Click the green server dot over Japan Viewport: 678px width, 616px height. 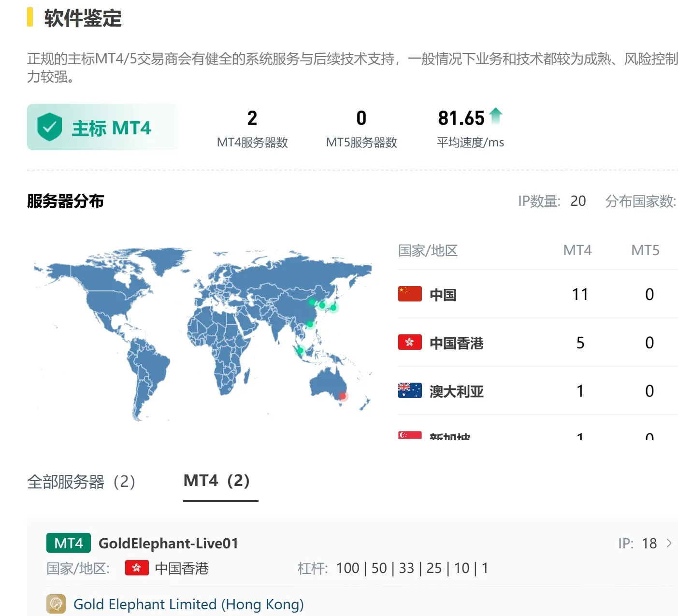pyautogui.click(x=333, y=307)
